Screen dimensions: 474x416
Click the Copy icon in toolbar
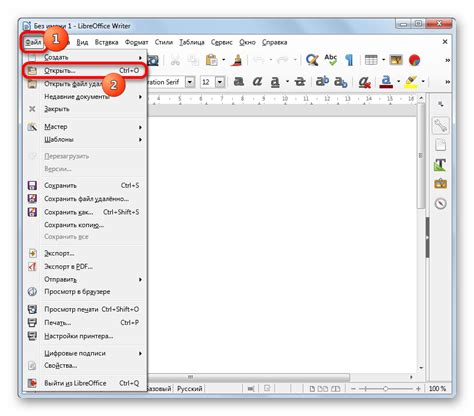coord(193,60)
